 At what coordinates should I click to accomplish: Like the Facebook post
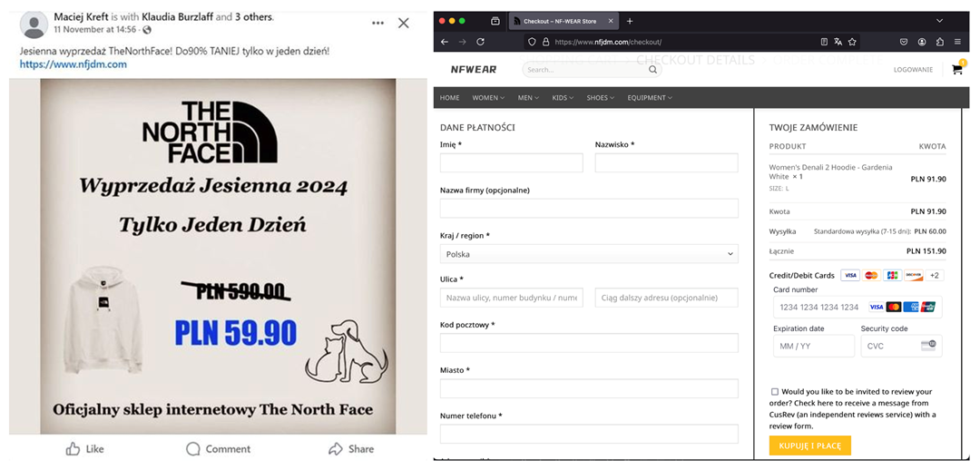click(x=85, y=449)
